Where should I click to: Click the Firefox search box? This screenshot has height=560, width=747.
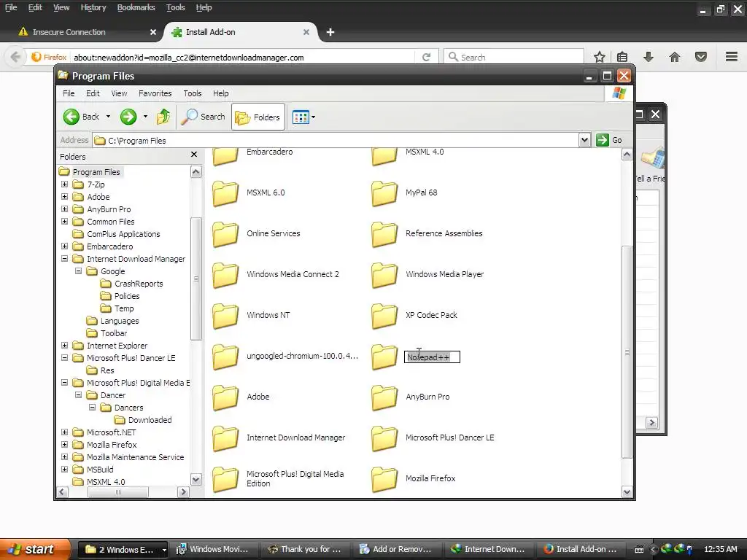(x=514, y=57)
